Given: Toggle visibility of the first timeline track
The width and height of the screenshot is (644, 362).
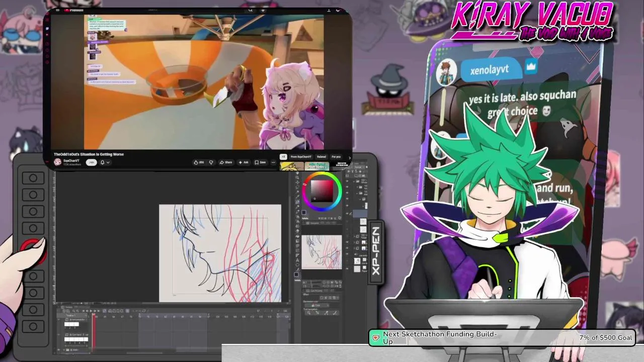Looking at the screenshot, I should 58,319.
